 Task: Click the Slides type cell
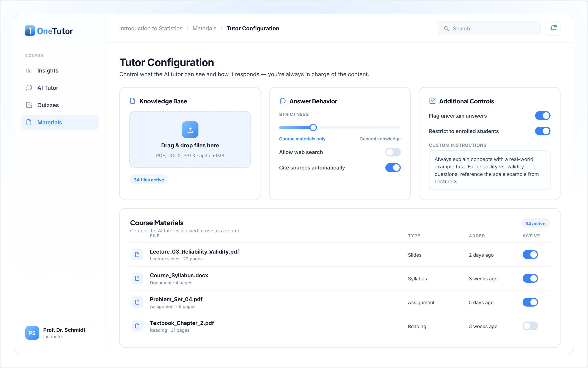pyautogui.click(x=415, y=255)
